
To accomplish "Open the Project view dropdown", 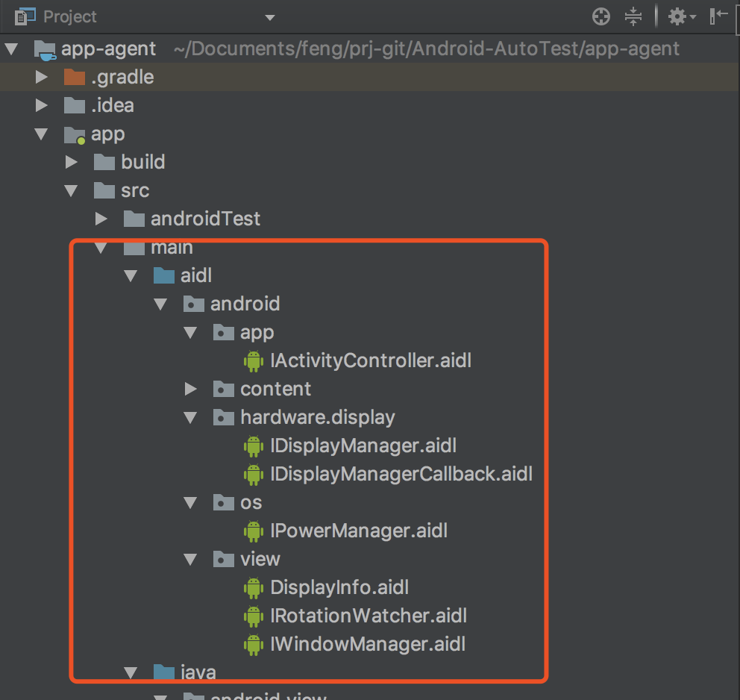I will (269, 17).
